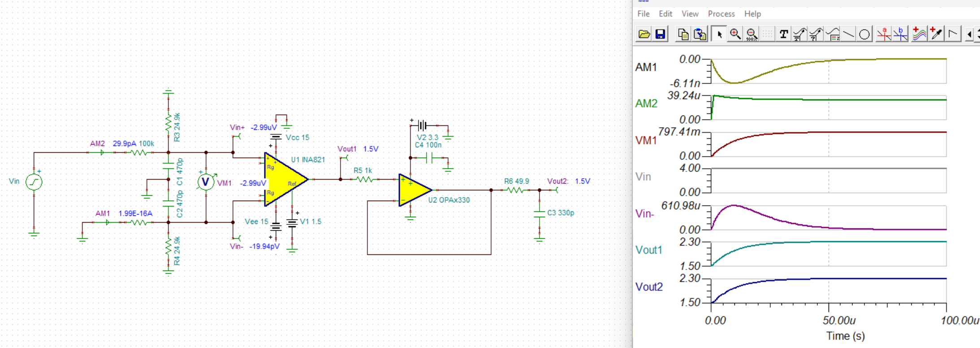This screenshot has width=980, height=348.
Task: Select the VM1 curve label in graph
Action: point(646,141)
